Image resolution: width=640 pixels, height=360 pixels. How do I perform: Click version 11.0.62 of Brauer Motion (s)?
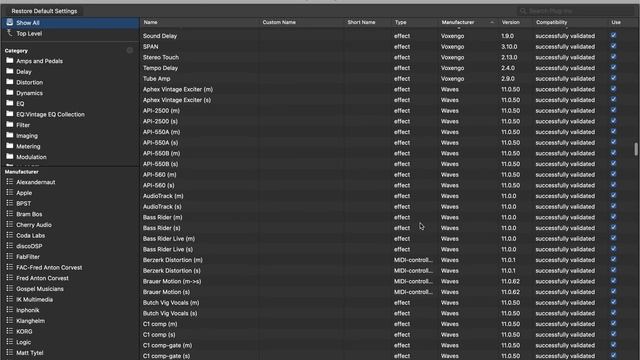coord(510,292)
